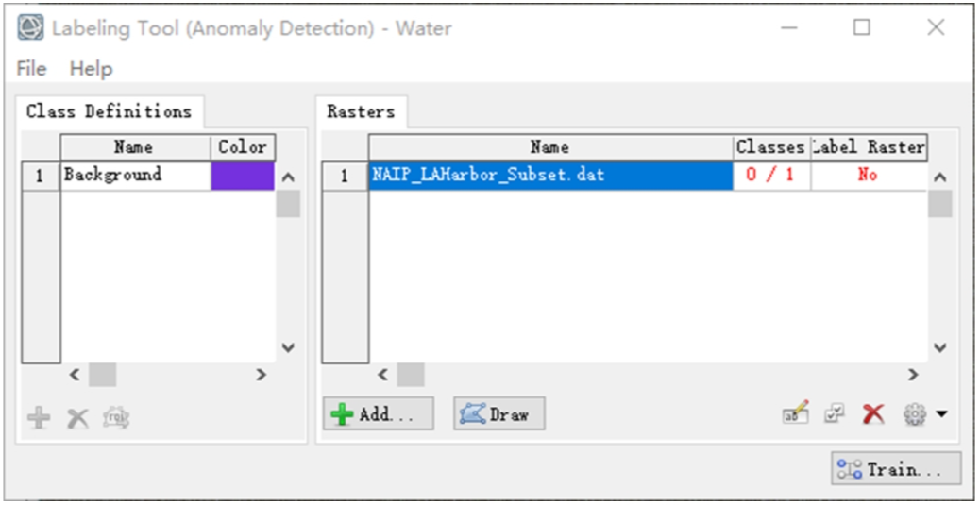Click the purple Background color swatch

[243, 177]
